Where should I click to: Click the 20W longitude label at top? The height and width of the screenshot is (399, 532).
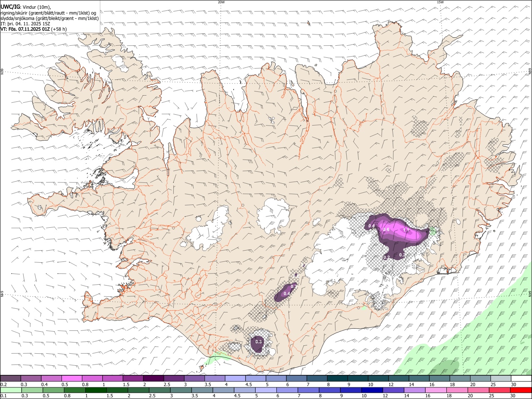[x=221, y=2]
